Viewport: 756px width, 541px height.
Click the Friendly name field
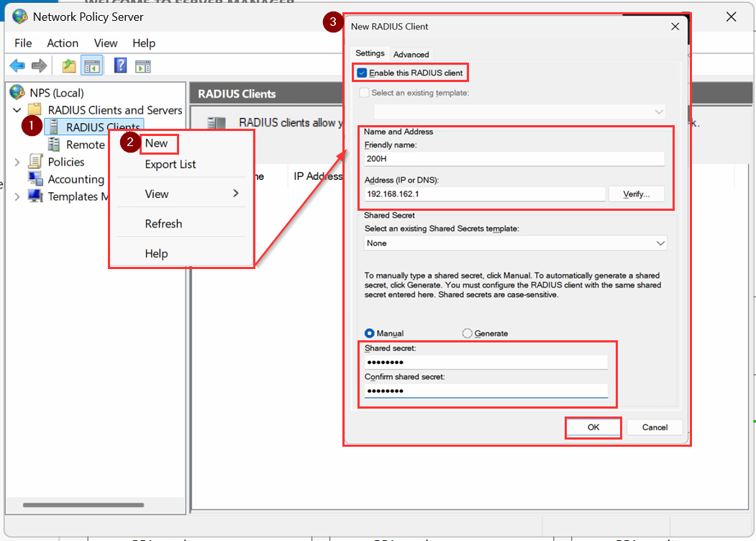[x=514, y=159]
